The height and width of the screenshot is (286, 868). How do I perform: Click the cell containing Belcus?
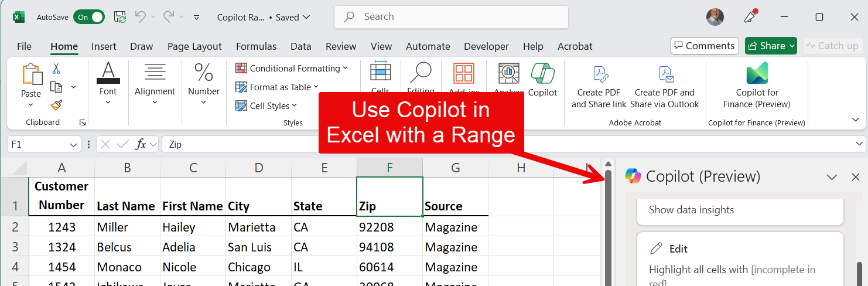pyautogui.click(x=127, y=247)
